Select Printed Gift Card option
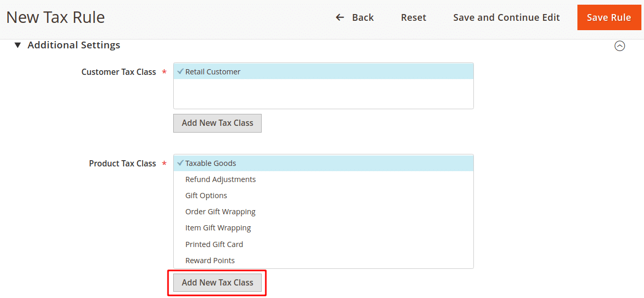Screen dimensions: 644x298 click(214, 244)
